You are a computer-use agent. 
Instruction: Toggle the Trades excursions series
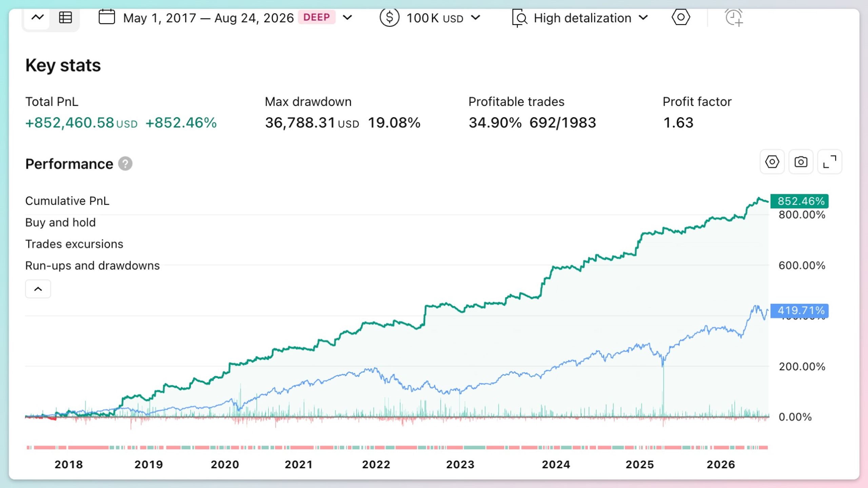tap(74, 244)
